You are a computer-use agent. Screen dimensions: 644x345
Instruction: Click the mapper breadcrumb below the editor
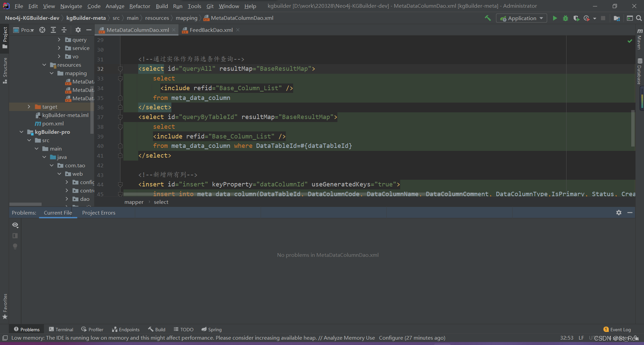[134, 202]
